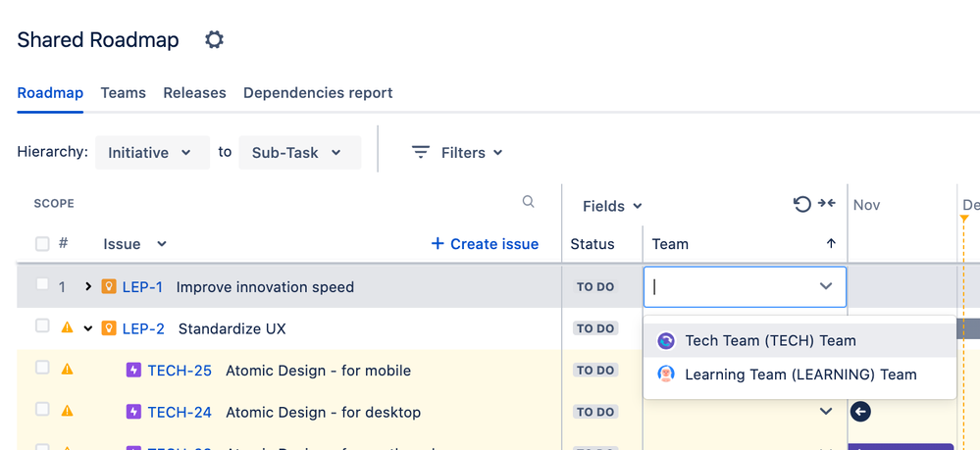980x450 pixels.
Task: Click the Team dropdown chevron for LEP-1
Action: coord(826,286)
